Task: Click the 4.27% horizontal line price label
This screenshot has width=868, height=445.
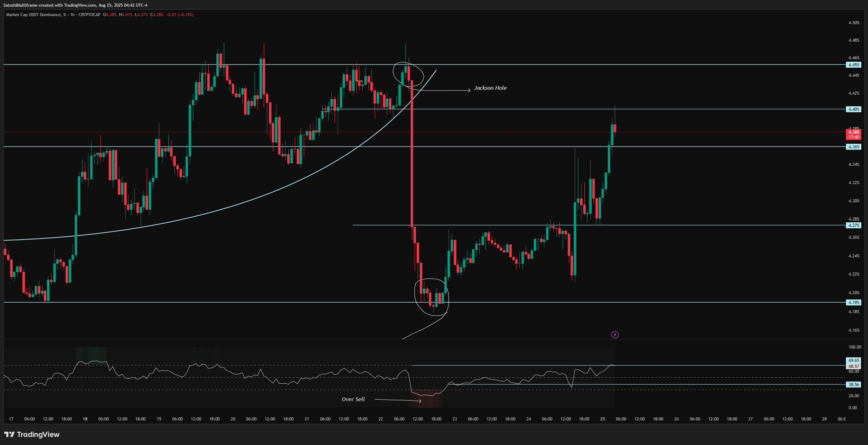Action: click(854, 225)
